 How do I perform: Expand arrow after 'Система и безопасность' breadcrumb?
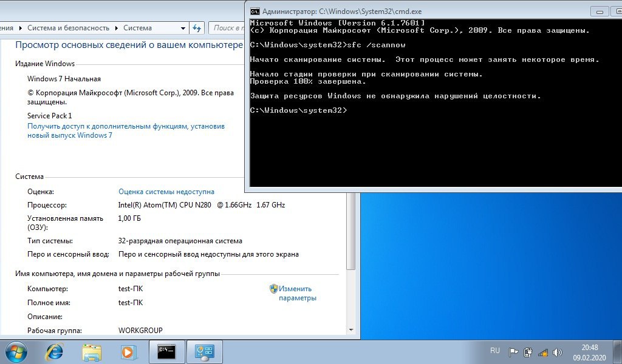[117, 28]
